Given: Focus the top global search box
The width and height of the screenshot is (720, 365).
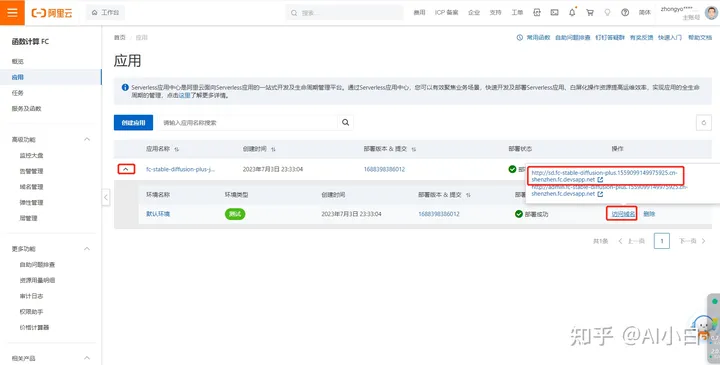Looking at the screenshot, I should pos(344,13).
